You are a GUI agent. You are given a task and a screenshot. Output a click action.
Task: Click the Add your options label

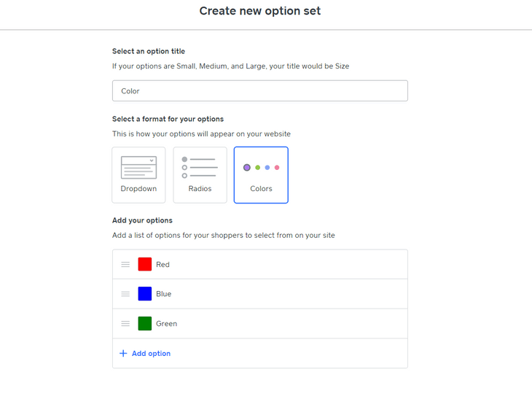point(142,220)
